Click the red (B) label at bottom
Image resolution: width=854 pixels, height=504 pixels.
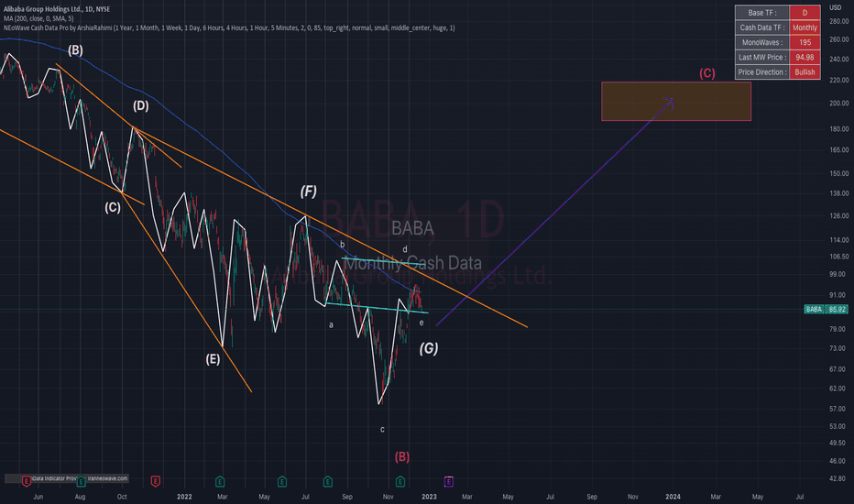(x=402, y=456)
